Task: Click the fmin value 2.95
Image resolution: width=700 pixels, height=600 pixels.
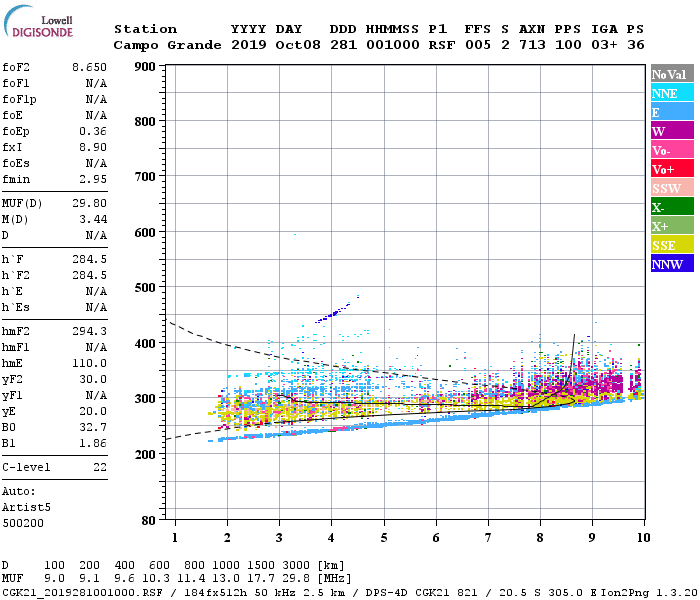Action: [93, 179]
